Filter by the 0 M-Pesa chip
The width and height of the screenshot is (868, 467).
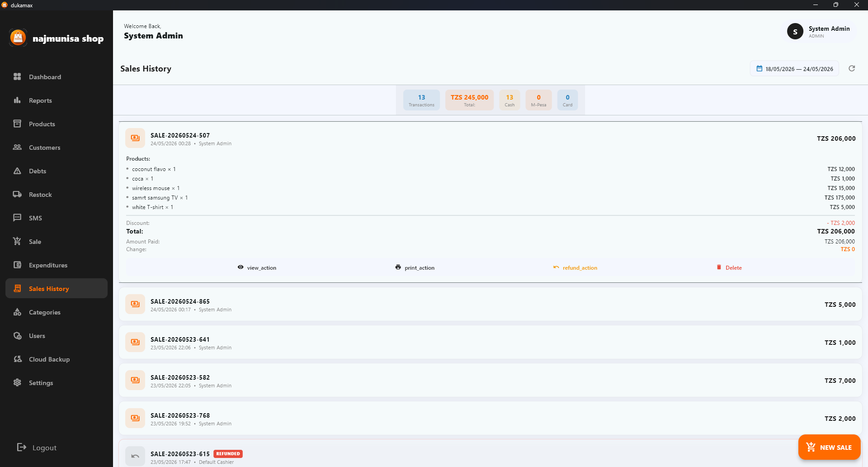click(538, 100)
